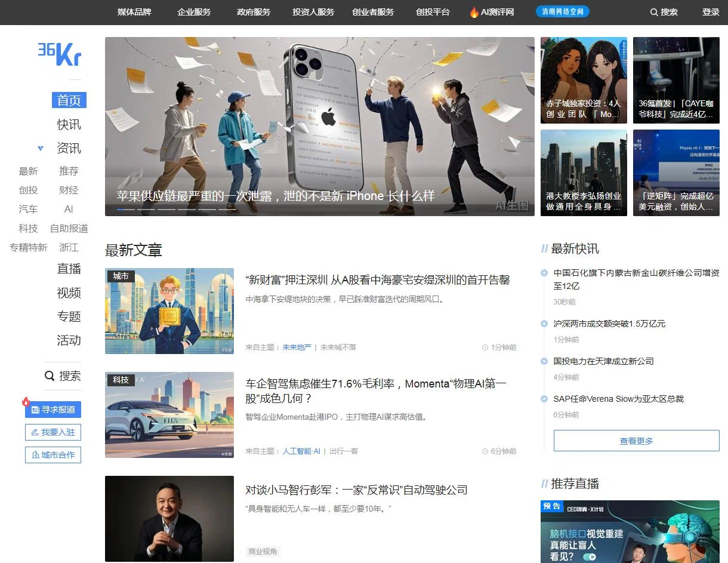Expand the 资讯 triangle arrow in sidebar
This screenshot has width=728, height=563.
tap(41, 148)
